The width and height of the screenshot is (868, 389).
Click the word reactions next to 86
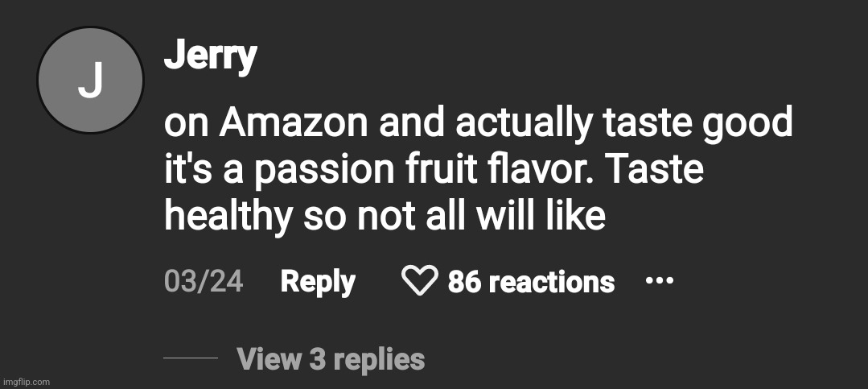tap(551, 282)
